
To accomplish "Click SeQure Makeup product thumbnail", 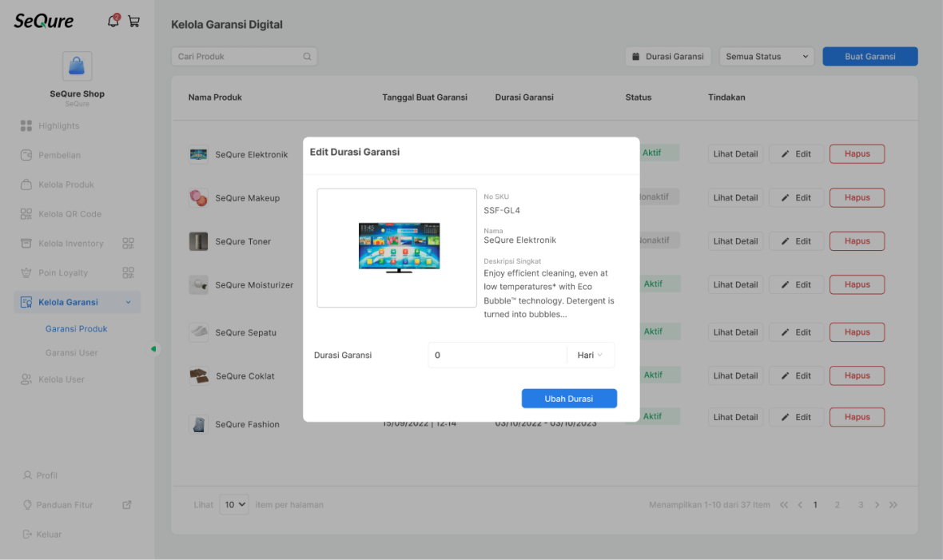I will click(x=198, y=198).
